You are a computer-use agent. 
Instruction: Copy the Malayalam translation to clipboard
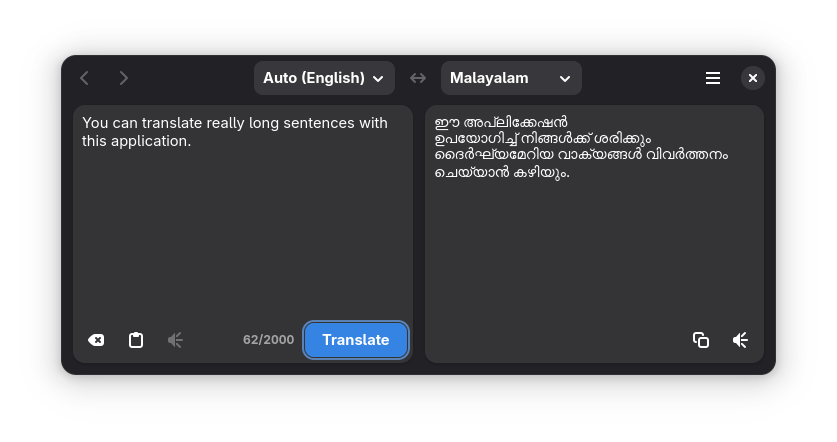[700, 340]
